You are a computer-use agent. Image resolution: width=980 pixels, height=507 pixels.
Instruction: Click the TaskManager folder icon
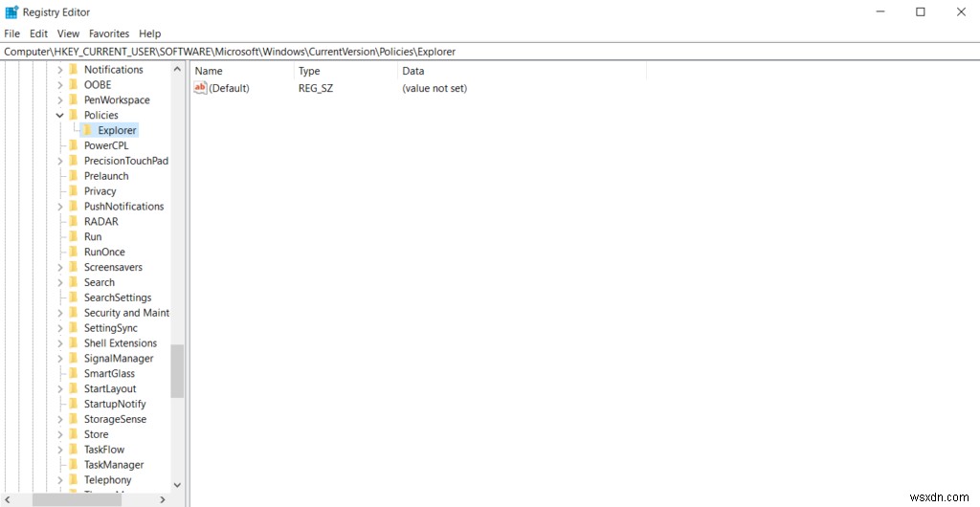coord(74,465)
